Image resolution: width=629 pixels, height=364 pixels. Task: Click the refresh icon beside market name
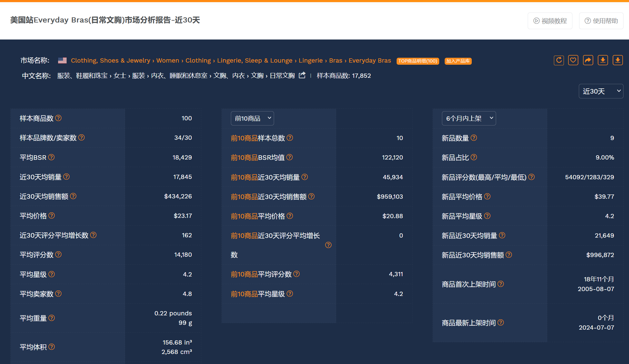[559, 60]
